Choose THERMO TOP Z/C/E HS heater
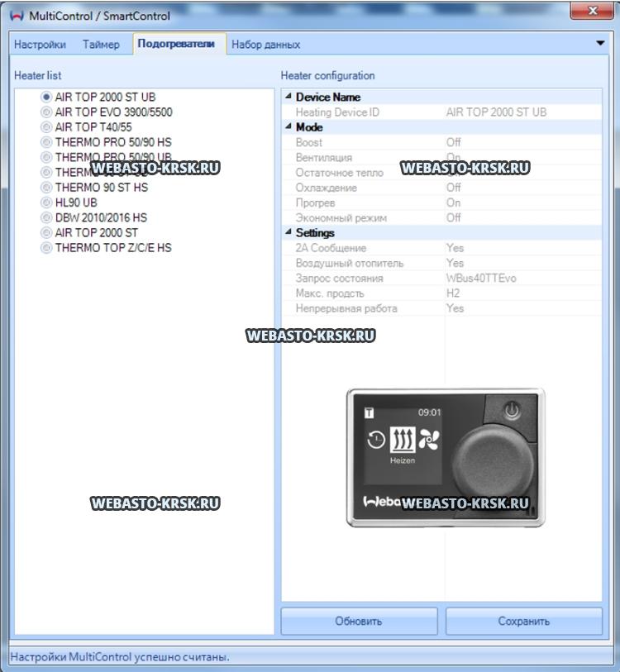 click(46, 248)
